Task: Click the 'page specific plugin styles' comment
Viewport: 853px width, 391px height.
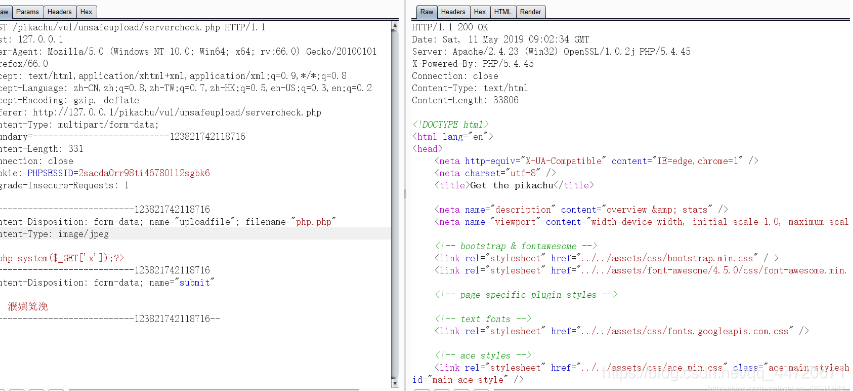Action: point(526,295)
